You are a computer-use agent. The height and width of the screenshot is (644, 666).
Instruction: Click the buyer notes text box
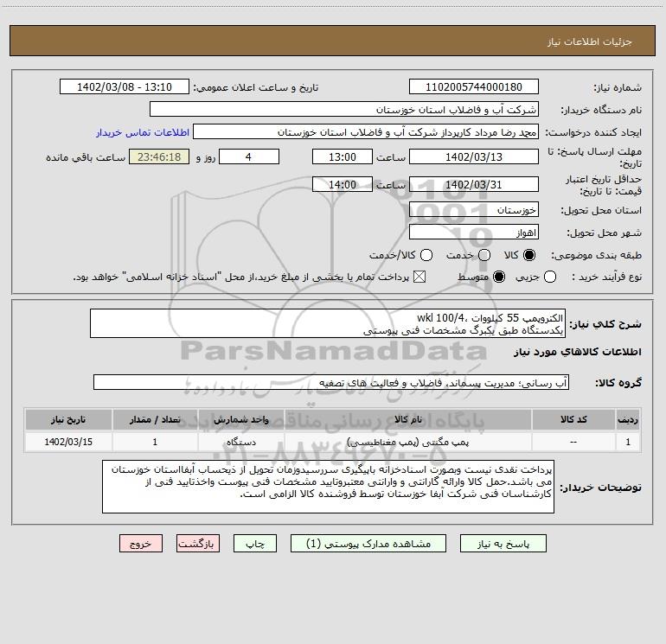pos(329,487)
